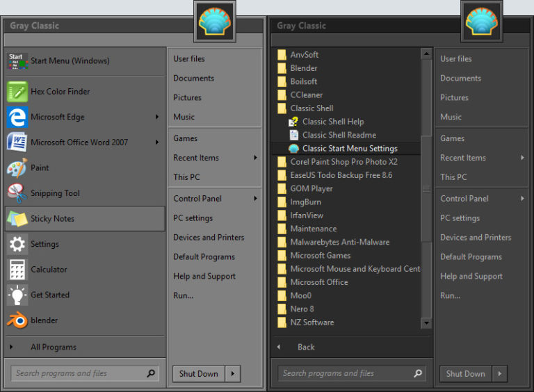Open Calculator from its icon
The image size is (534, 392).
pyautogui.click(x=17, y=269)
